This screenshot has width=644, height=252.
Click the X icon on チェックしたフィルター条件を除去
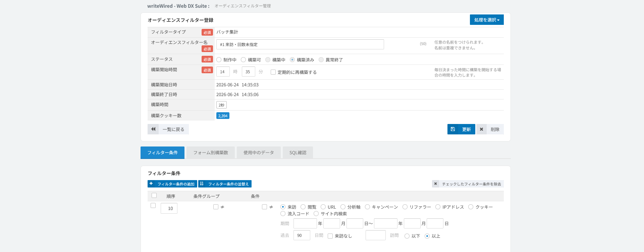tap(435, 184)
